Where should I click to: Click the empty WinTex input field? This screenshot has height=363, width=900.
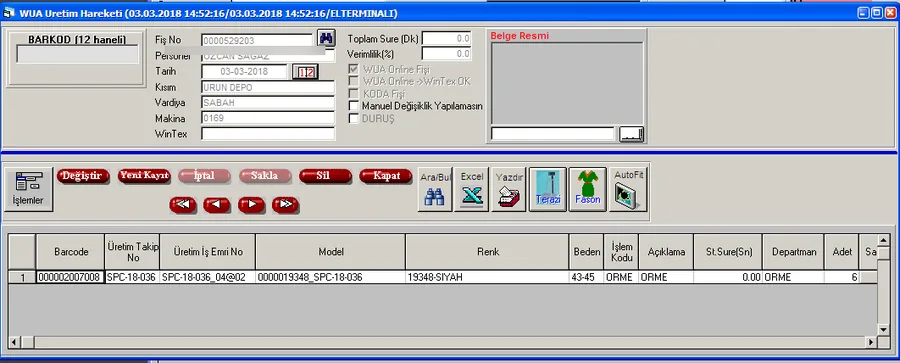268,134
